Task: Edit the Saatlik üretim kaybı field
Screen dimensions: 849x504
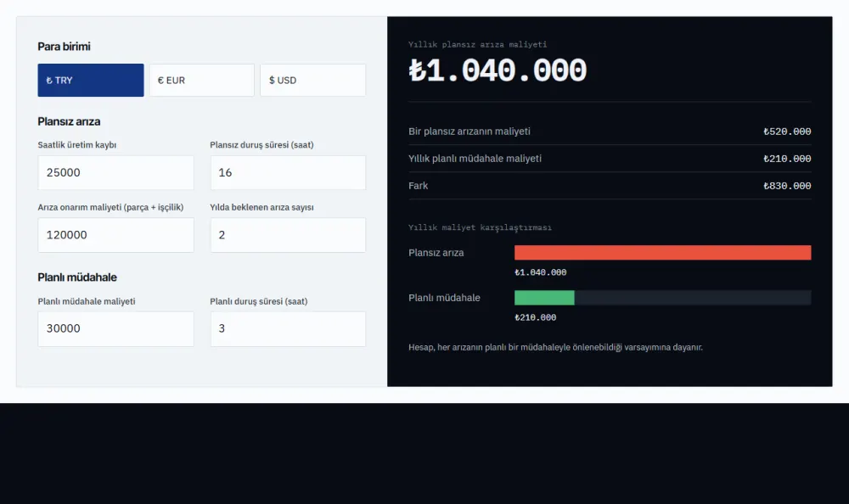Action: pyautogui.click(x=115, y=173)
